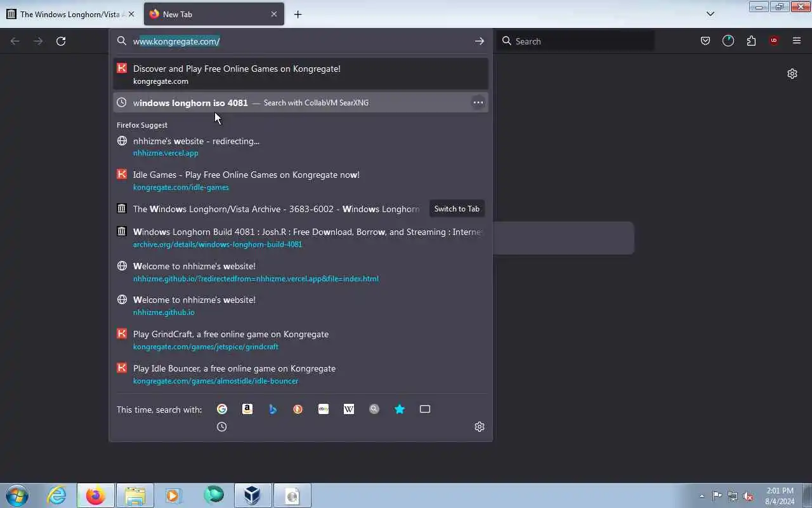Open the Extensions puzzle icon

[751, 41]
